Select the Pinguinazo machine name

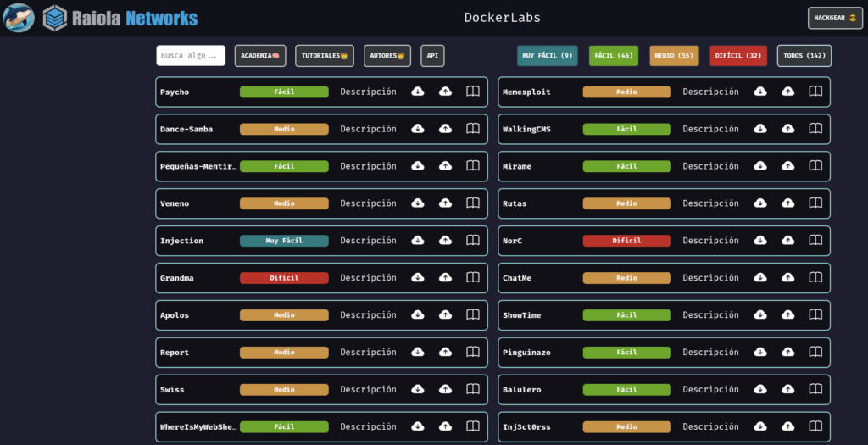click(x=526, y=353)
